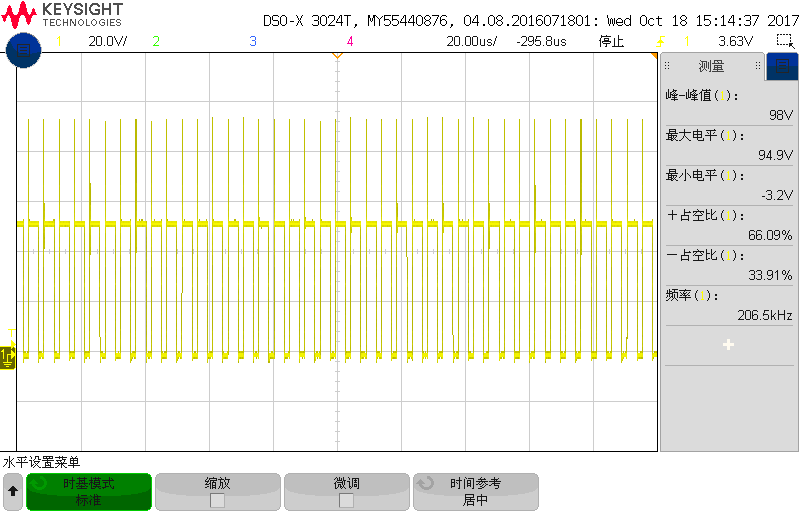Click the 水平设置菜单 menu title
Screen dimensions: 800x512
point(41,463)
